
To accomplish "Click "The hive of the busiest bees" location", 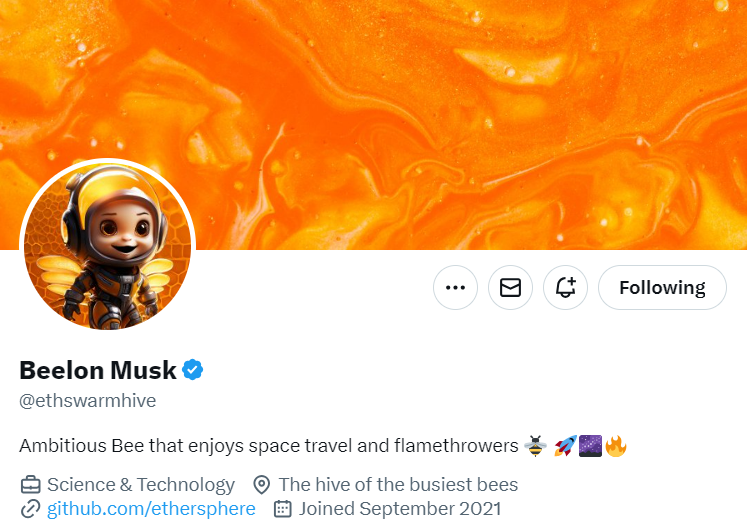I will 398,485.
